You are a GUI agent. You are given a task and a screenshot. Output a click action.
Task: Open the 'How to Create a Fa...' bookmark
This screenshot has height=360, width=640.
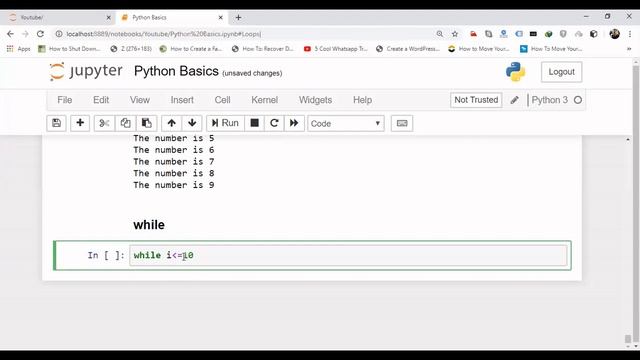(x=191, y=49)
